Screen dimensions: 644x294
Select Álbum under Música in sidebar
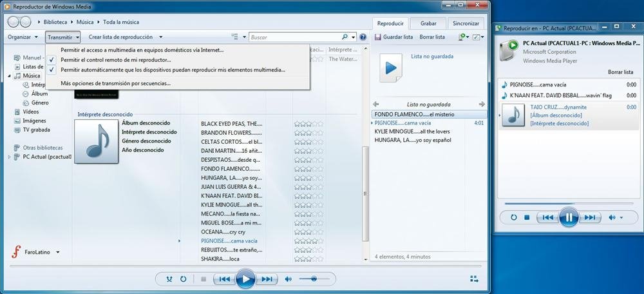point(39,93)
